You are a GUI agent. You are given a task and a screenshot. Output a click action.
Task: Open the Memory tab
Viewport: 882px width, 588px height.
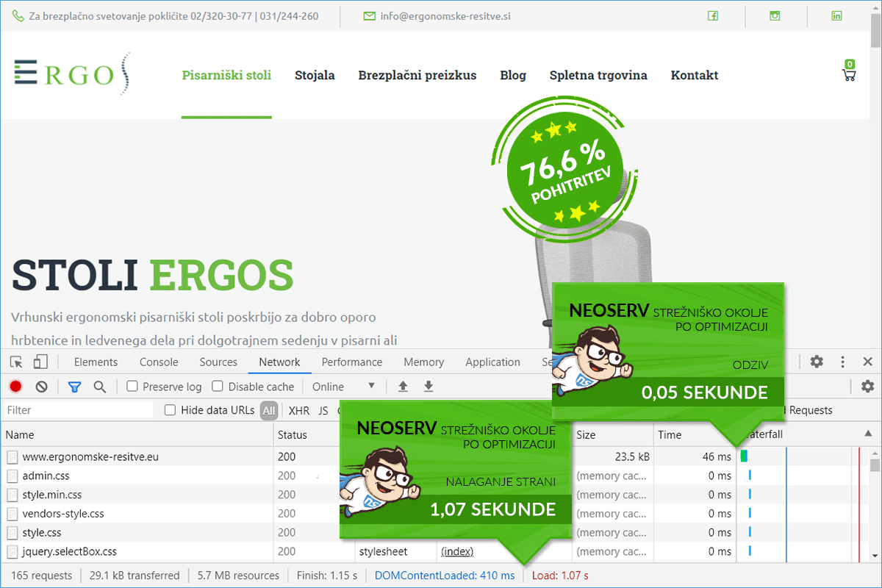(423, 362)
